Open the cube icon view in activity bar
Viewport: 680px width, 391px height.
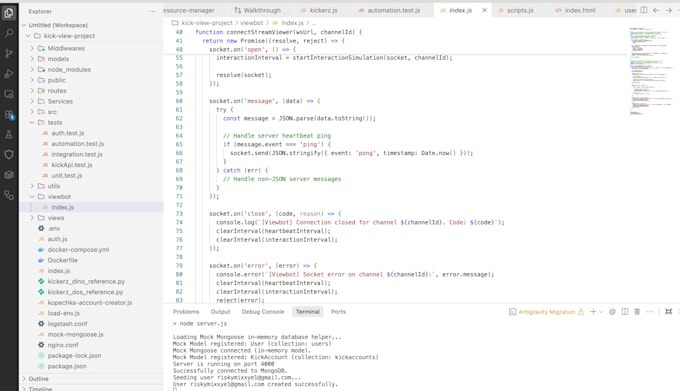point(9,175)
